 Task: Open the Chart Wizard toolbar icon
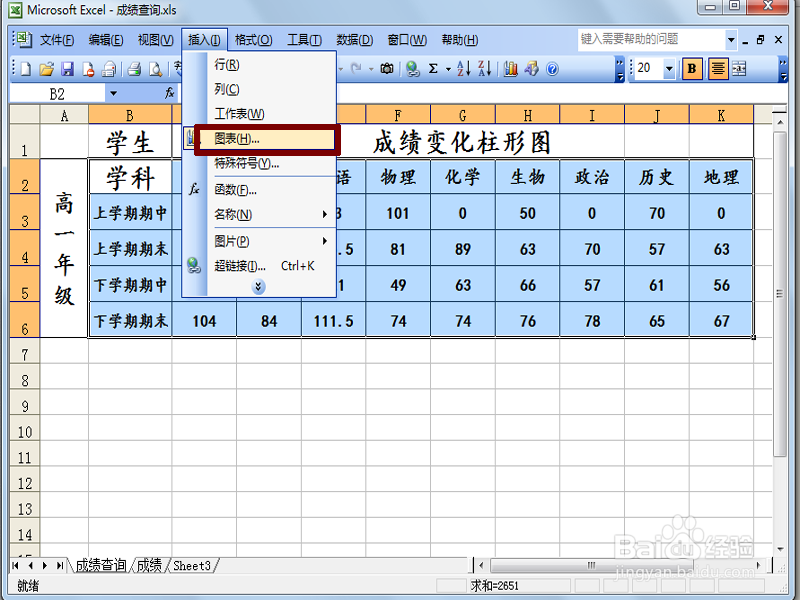pos(510,69)
